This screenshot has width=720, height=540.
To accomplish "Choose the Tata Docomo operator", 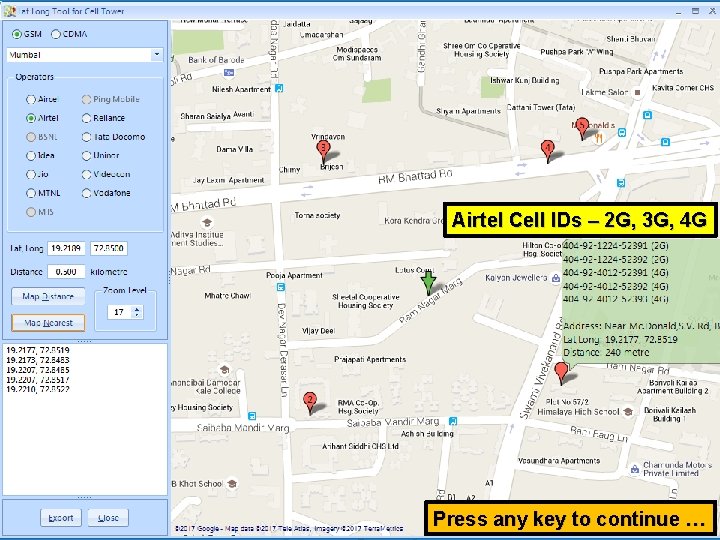I will tap(86, 137).
